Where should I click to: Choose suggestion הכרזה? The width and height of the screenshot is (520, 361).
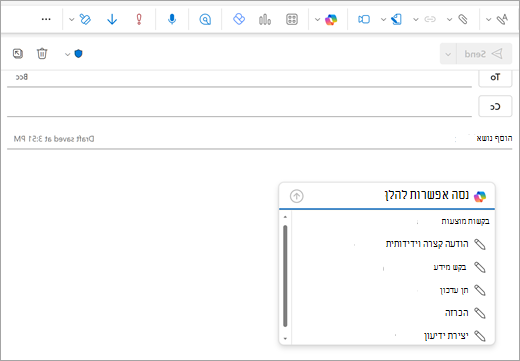pos(457,313)
